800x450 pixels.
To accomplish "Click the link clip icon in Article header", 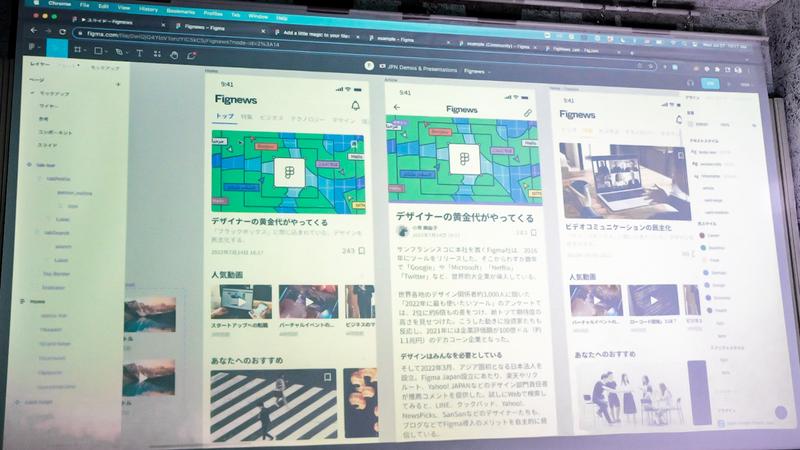I will tap(528, 113).
